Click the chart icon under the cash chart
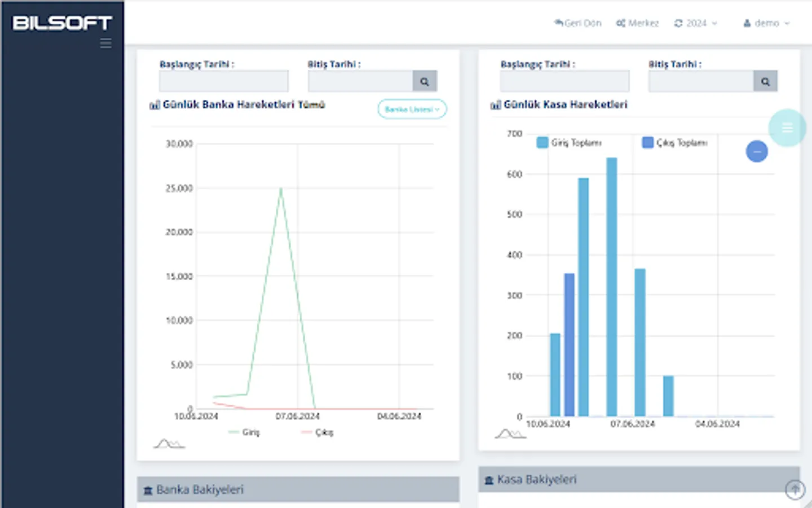 pyautogui.click(x=510, y=433)
